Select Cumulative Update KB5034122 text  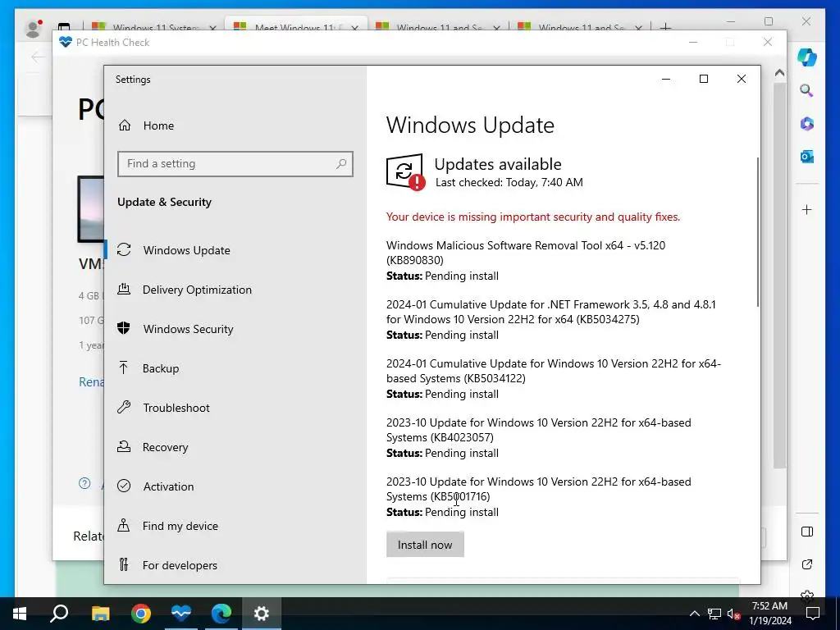point(554,371)
